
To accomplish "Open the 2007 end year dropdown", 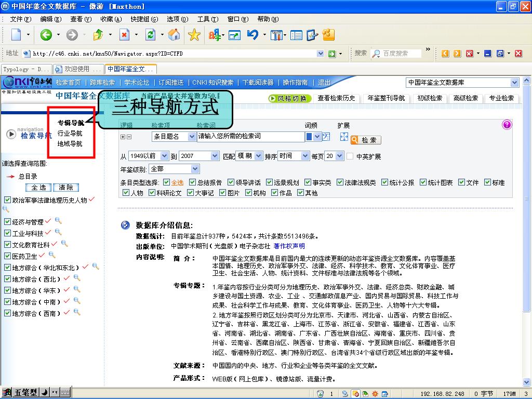I will click(215, 156).
